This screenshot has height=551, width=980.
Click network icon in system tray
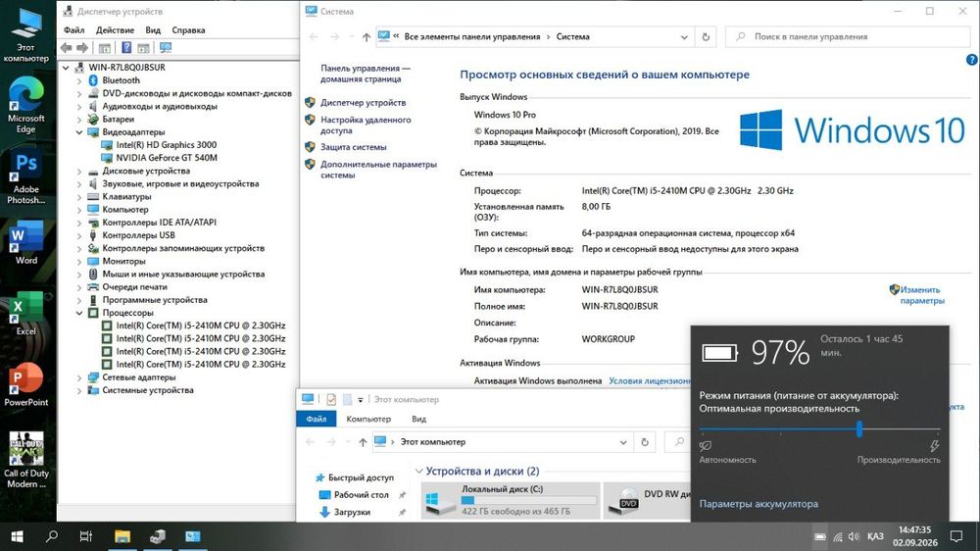[838, 536]
